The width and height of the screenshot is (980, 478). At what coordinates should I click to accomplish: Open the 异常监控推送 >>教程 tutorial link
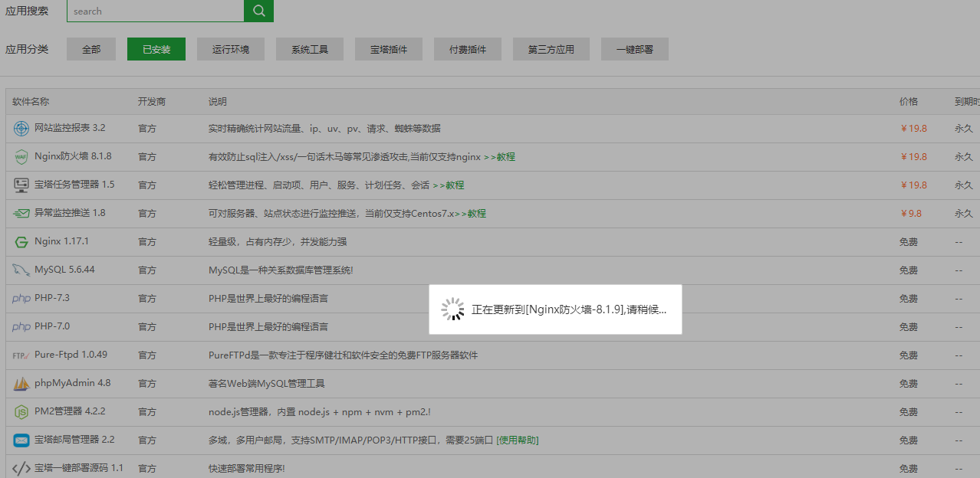(x=471, y=214)
